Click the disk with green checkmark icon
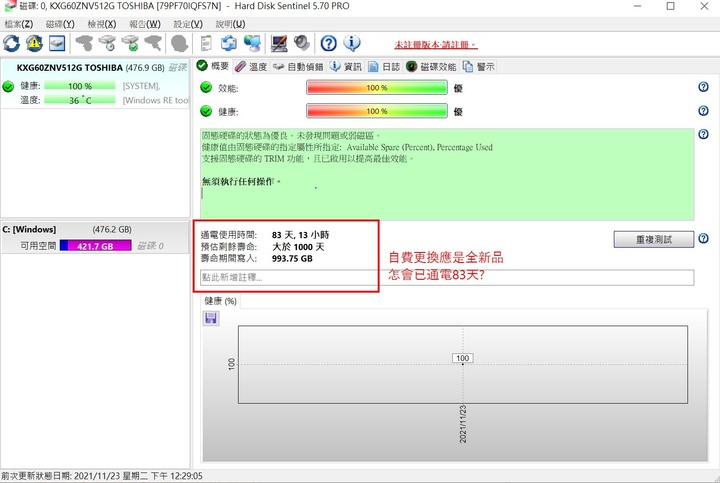This screenshot has height=483, width=720. [x=130, y=43]
